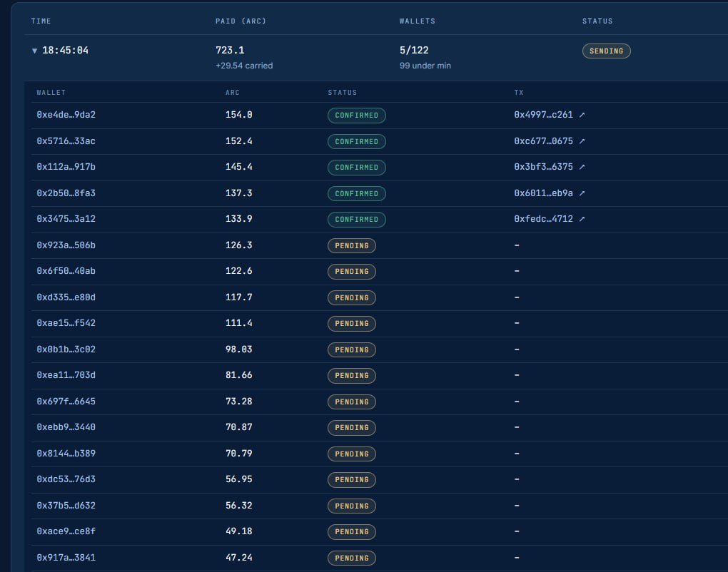Click the TX column header
The height and width of the screenshot is (572, 728).
click(x=519, y=93)
